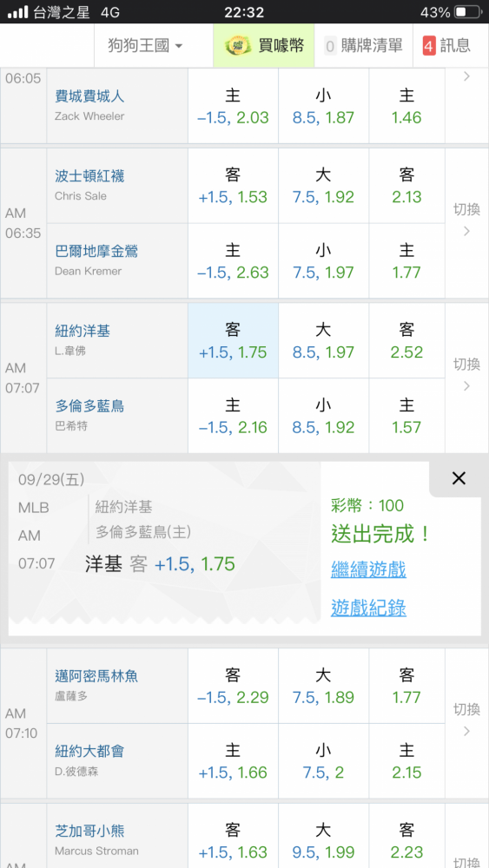Tap Phillies 小 8.5, 1.87 odds cell
The width and height of the screenshot is (489, 868).
point(323,106)
